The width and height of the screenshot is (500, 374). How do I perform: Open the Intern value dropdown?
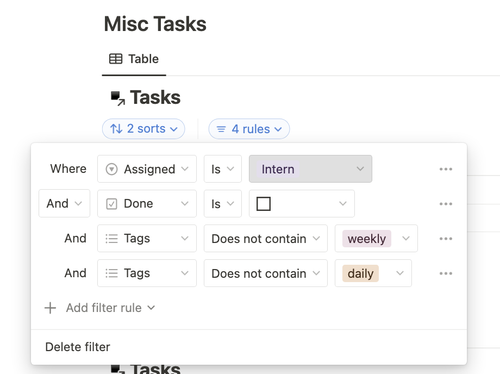tap(310, 169)
